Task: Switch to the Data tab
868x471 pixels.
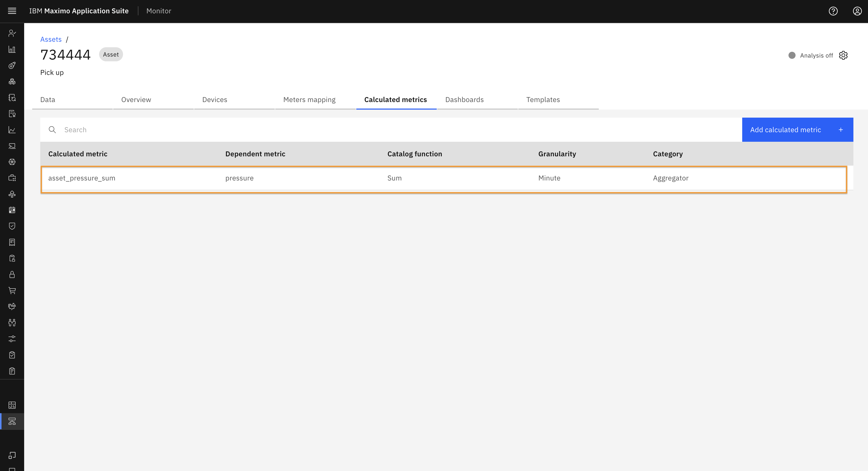Action: click(x=72, y=100)
